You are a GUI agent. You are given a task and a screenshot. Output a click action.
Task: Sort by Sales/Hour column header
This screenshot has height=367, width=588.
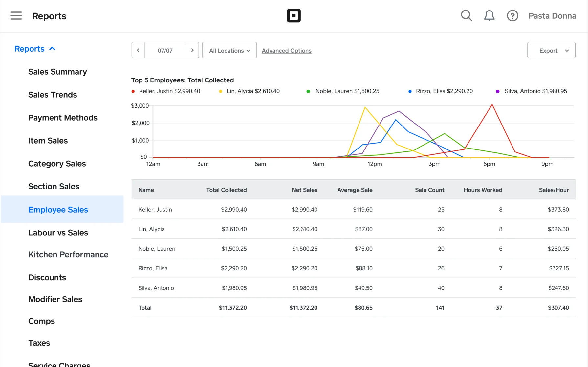pos(554,190)
